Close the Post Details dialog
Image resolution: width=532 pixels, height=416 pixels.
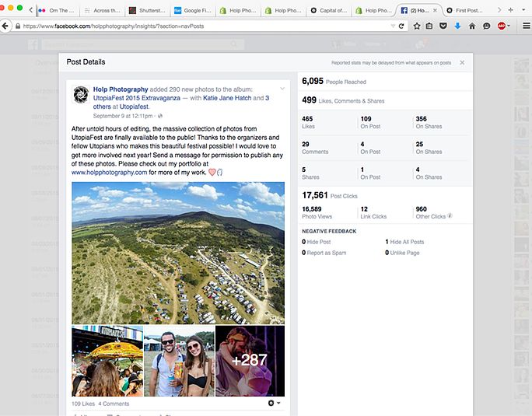click(x=462, y=63)
